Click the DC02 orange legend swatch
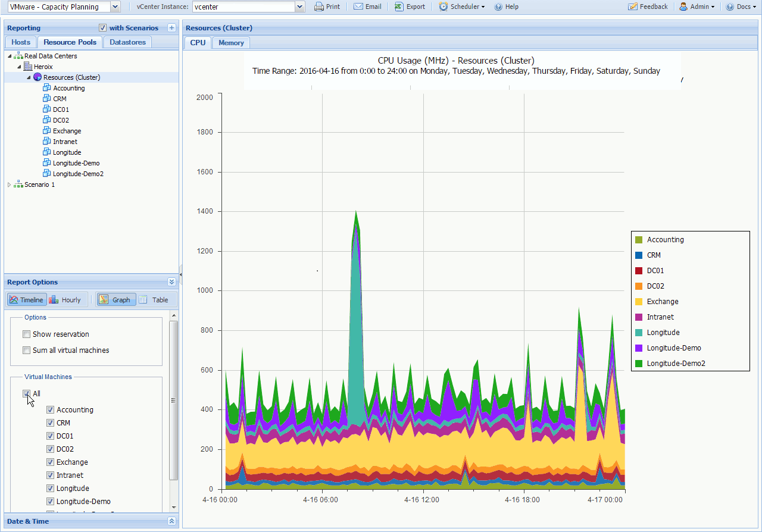The height and width of the screenshot is (532, 762). tap(639, 286)
